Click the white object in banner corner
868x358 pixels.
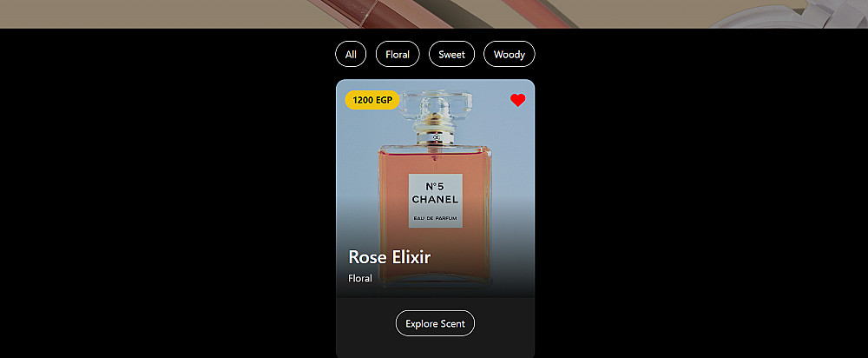(797, 16)
